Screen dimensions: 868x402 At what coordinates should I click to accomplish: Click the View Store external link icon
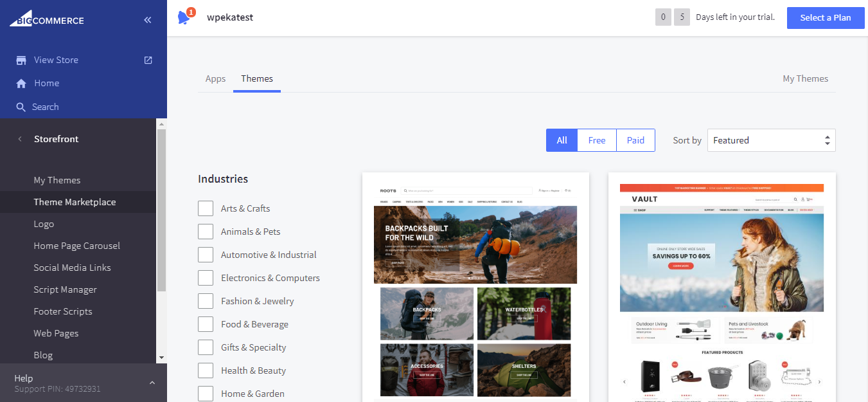pyautogui.click(x=147, y=59)
